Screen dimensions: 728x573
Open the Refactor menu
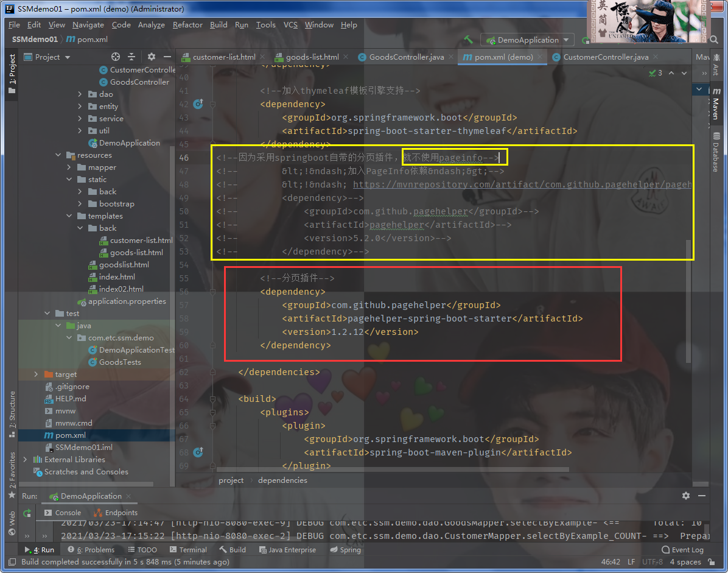pyautogui.click(x=187, y=25)
